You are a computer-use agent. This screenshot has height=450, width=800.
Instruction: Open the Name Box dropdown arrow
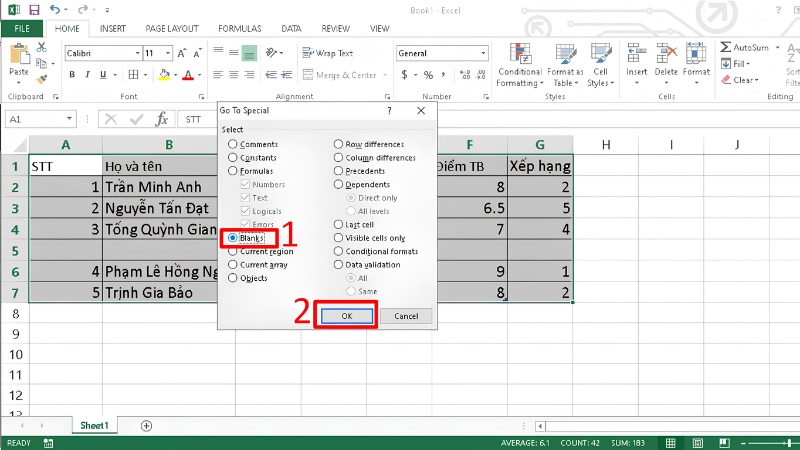[69, 119]
